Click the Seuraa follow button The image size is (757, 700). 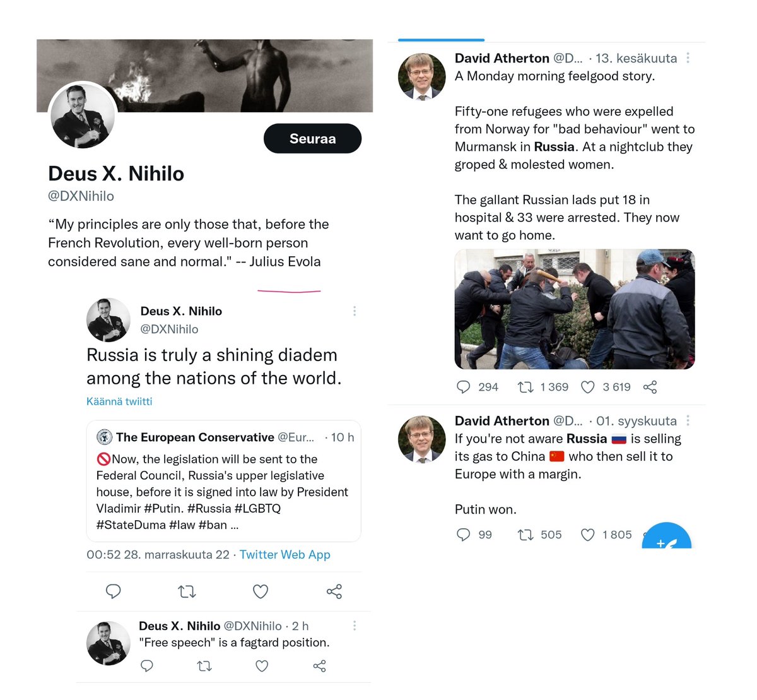pyautogui.click(x=312, y=138)
